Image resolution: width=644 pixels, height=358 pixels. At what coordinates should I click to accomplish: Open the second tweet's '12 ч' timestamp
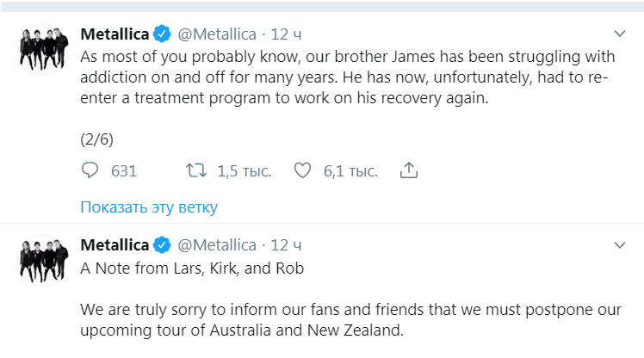point(287,245)
